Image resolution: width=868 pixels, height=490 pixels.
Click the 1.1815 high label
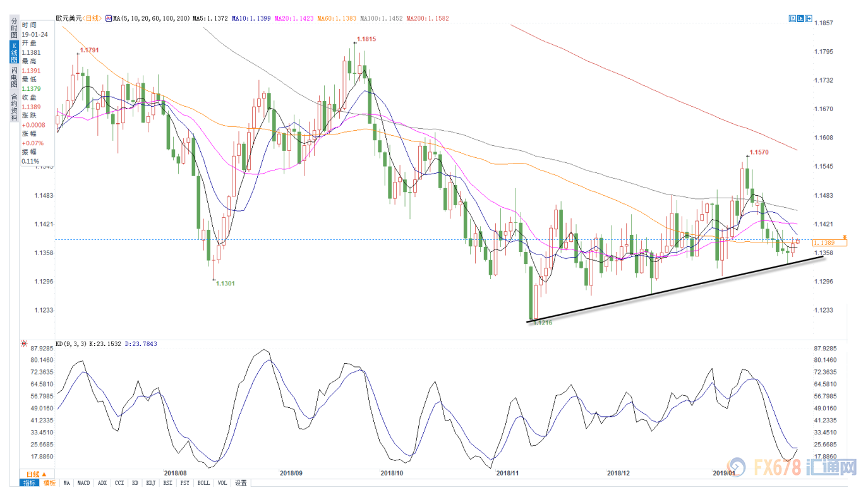tap(366, 39)
